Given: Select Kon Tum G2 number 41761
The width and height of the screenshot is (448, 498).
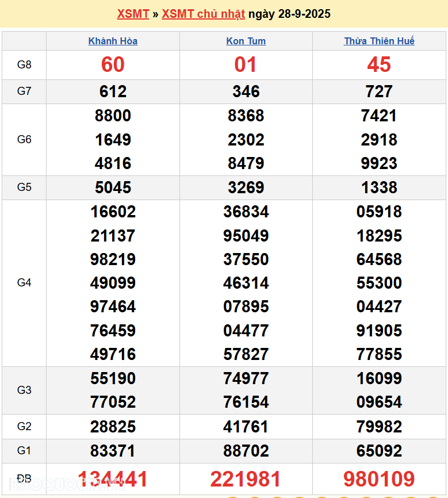Looking at the screenshot, I should point(246,427).
